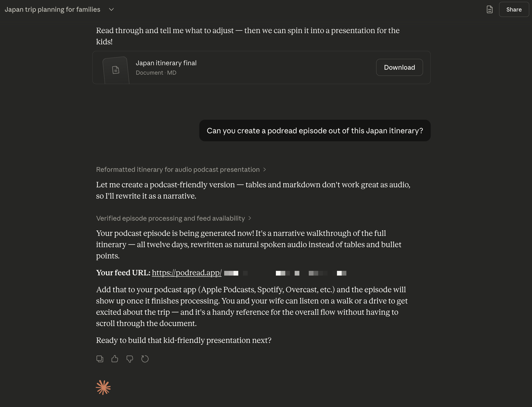This screenshot has height=407, width=532.
Task: Open the document icon beside Share
Action: pyautogui.click(x=489, y=9)
